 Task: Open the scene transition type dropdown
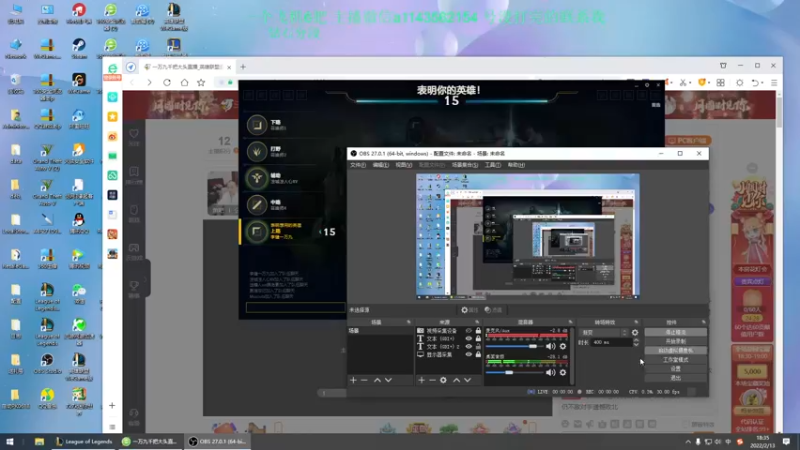click(604, 333)
